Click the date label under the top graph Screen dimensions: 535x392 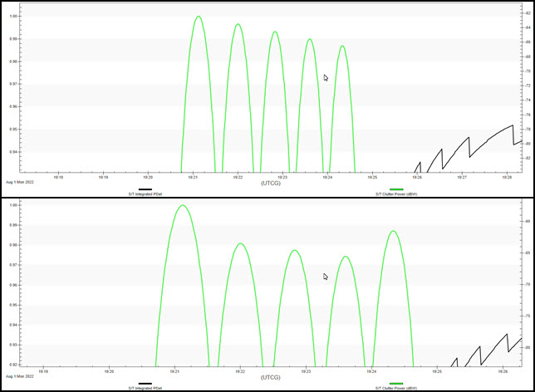[x=18, y=181]
